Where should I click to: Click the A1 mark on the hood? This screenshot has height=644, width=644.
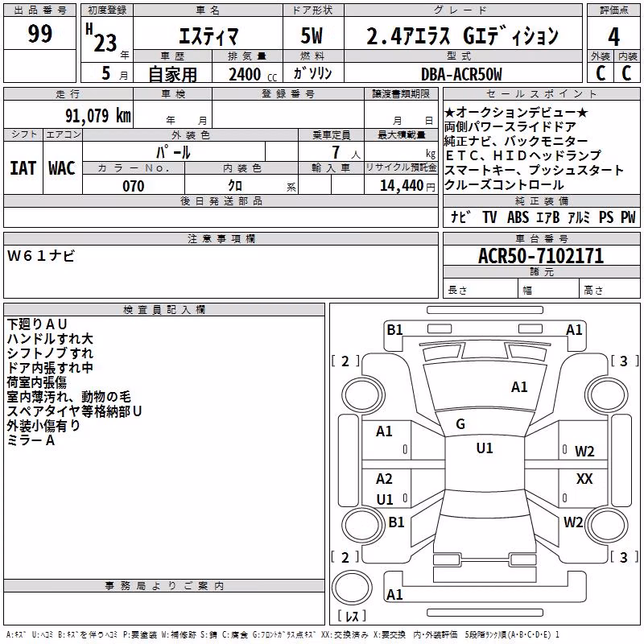coord(519,386)
